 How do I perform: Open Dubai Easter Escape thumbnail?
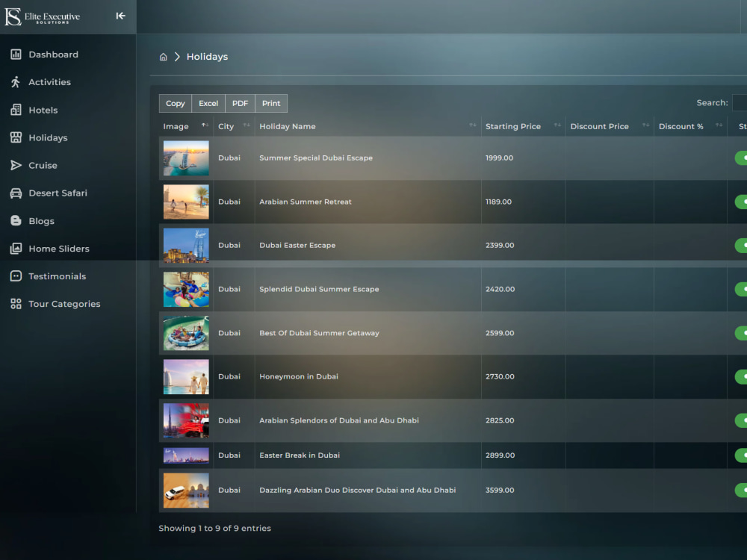[x=186, y=246]
